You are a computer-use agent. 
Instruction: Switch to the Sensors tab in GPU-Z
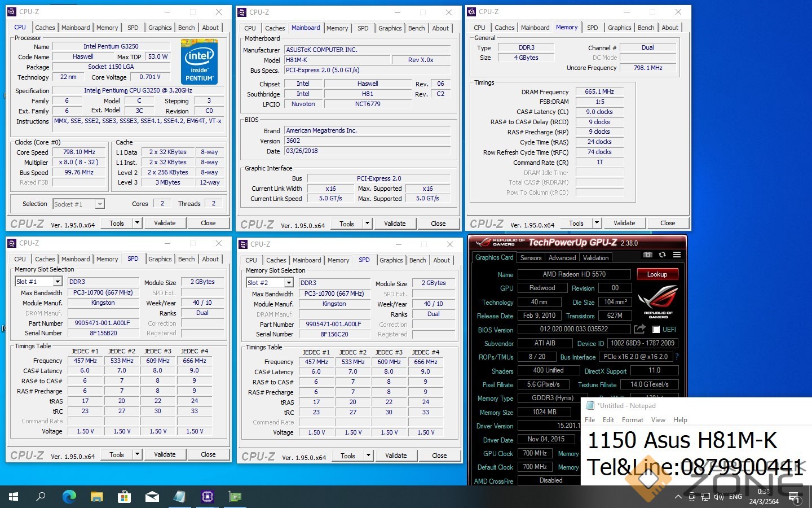(531, 258)
